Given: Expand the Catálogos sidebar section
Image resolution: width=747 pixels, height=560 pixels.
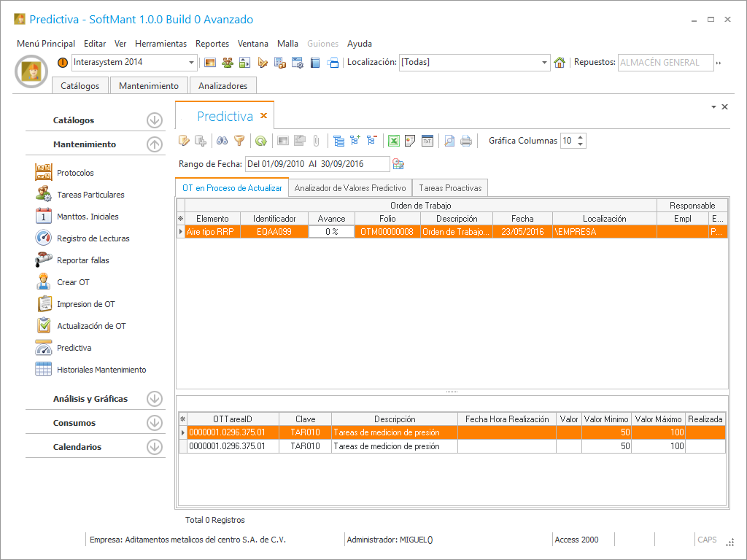Looking at the screenshot, I should click(154, 120).
